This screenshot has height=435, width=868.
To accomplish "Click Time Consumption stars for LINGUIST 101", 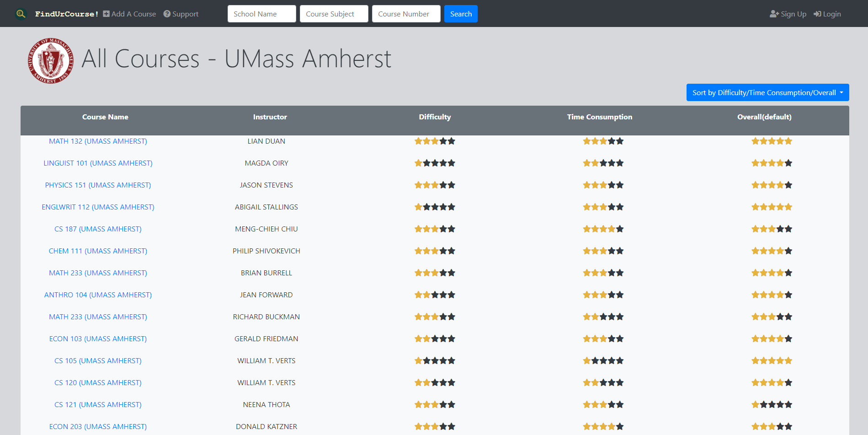I will (x=603, y=163).
